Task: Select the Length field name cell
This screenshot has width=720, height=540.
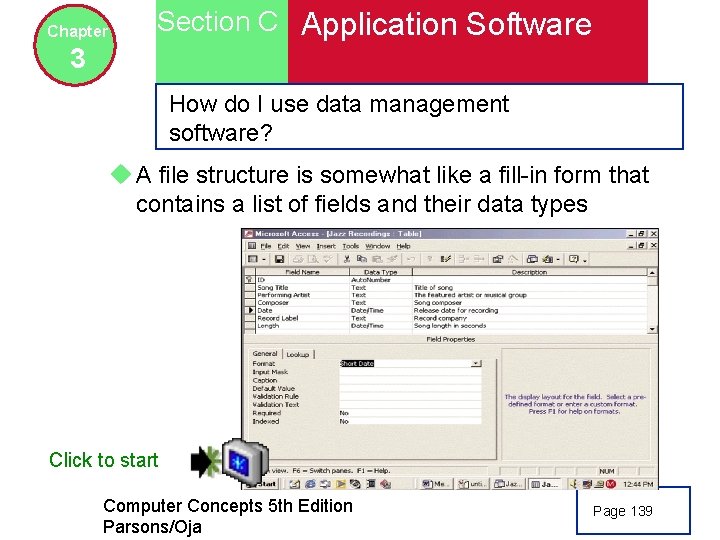Action: [302, 326]
